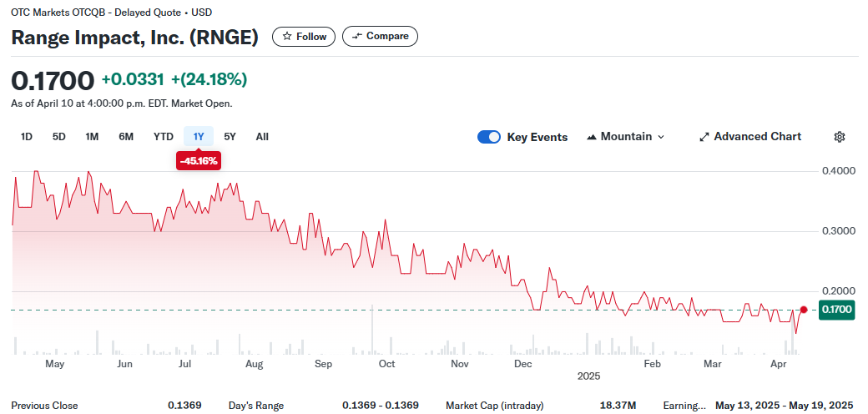Select the 5D time range

[58, 137]
